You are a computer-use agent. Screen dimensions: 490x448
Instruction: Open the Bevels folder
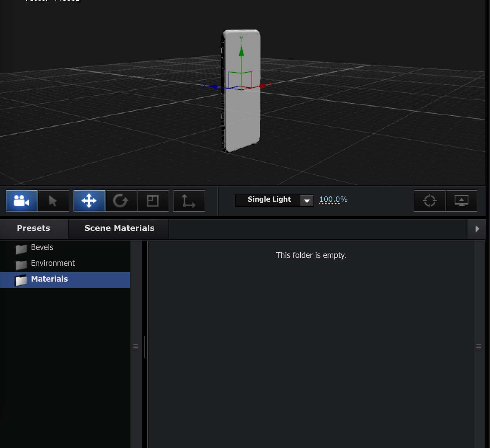click(42, 247)
